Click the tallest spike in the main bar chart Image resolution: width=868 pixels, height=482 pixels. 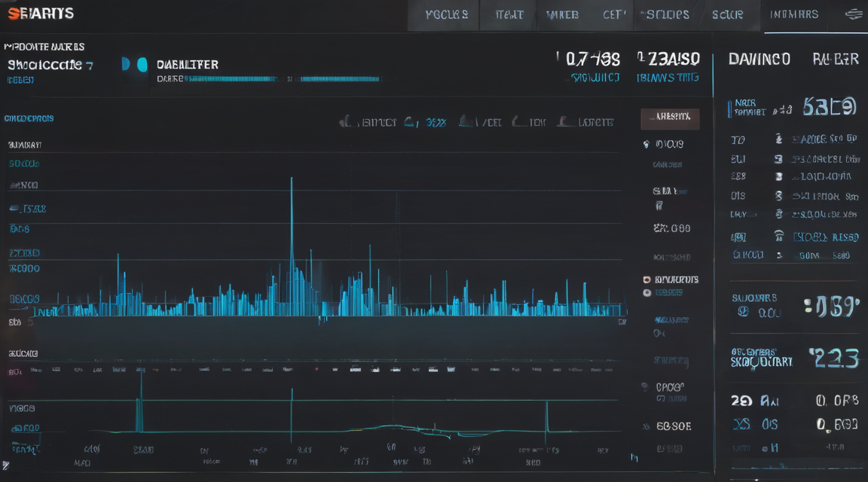point(292,246)
